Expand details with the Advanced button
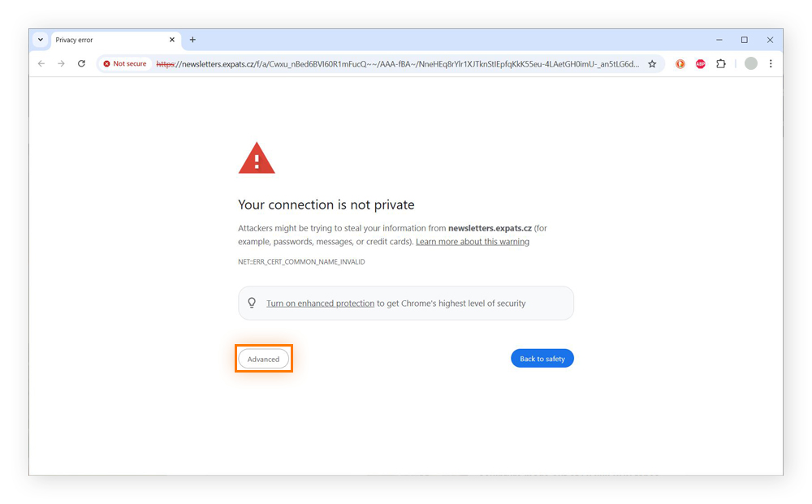812x504 pixels. click(263, 358)
